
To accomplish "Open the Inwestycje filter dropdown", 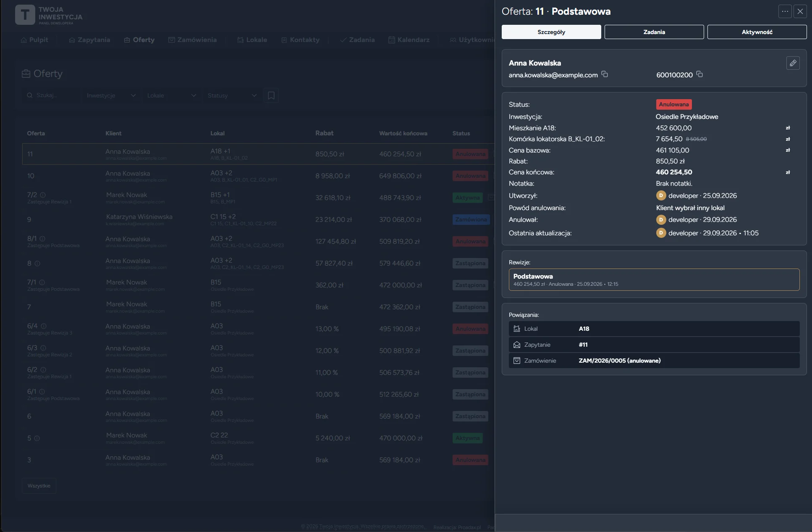I will (111, 95).
